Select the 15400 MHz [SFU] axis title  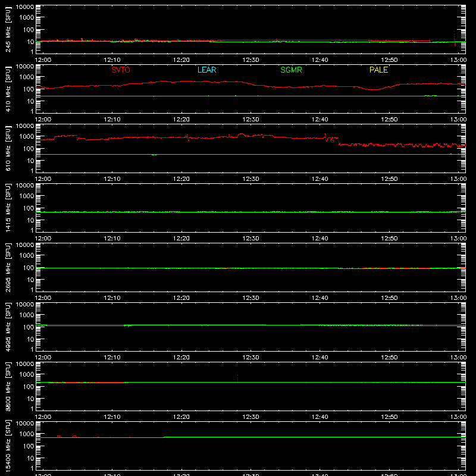(x=8, y=446)
